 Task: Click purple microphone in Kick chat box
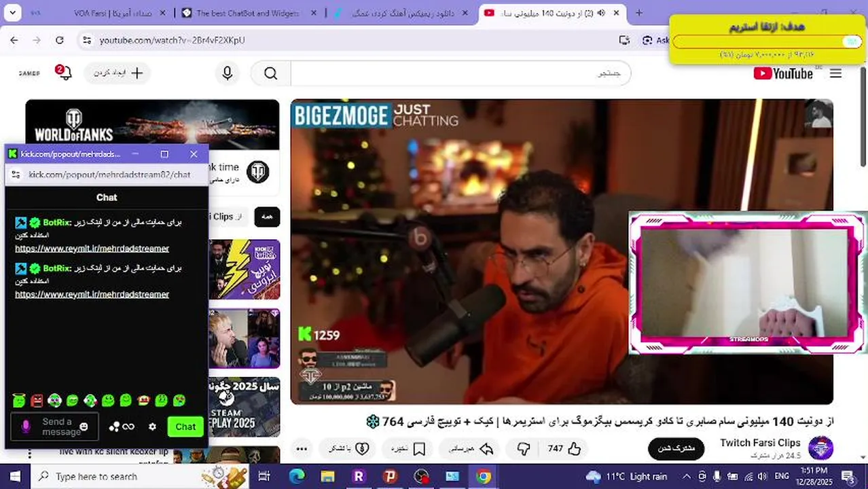pyautogui.click(x=26, y=427)
